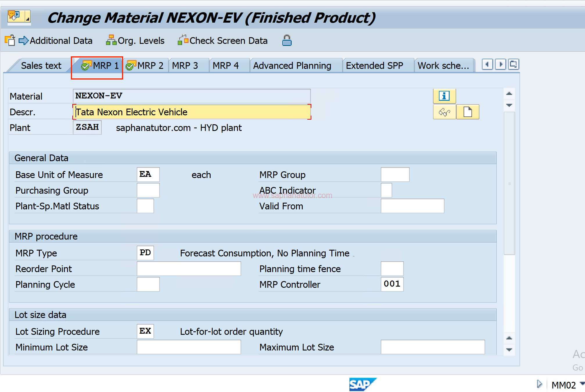Image resolution: width=585 pixels, height=392 pixels.
Task: Click the ABC Indicator field
Action: point(386,190)
